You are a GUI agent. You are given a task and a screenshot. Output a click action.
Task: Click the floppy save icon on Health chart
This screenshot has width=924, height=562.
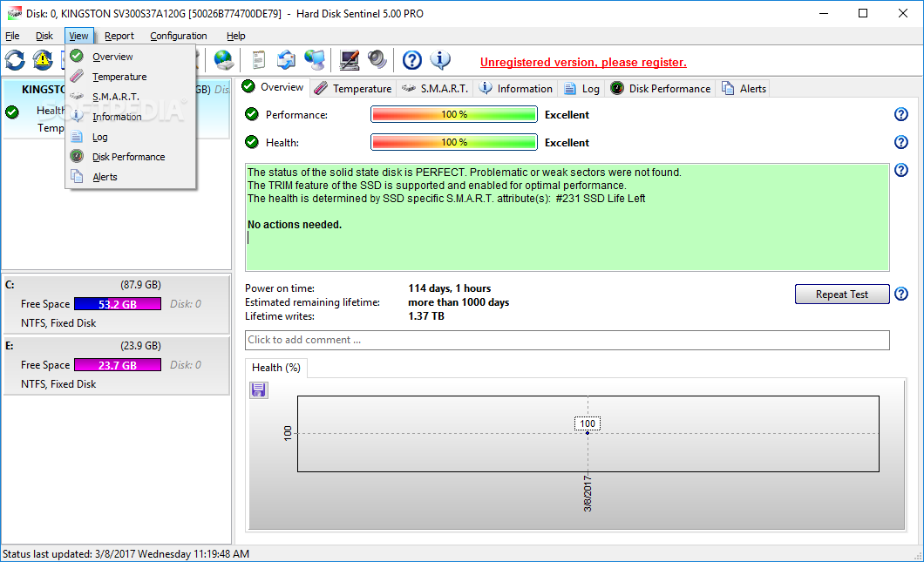259,390
